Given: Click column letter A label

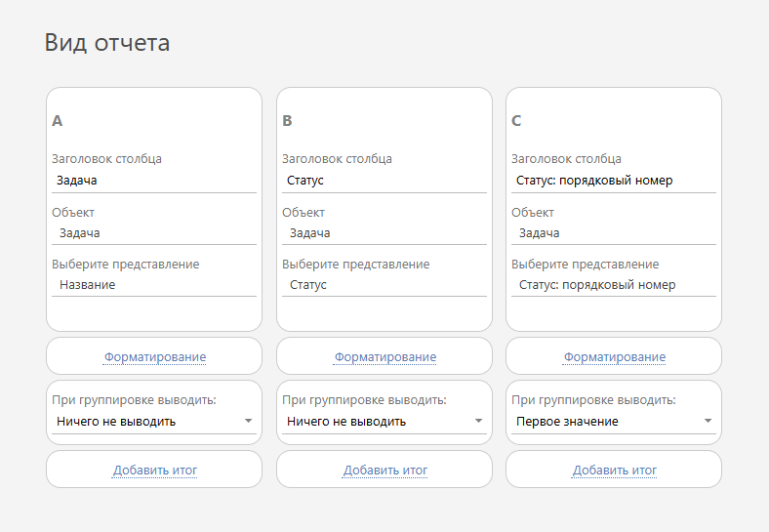Looking at the screenshot, I should coord(57,121).
